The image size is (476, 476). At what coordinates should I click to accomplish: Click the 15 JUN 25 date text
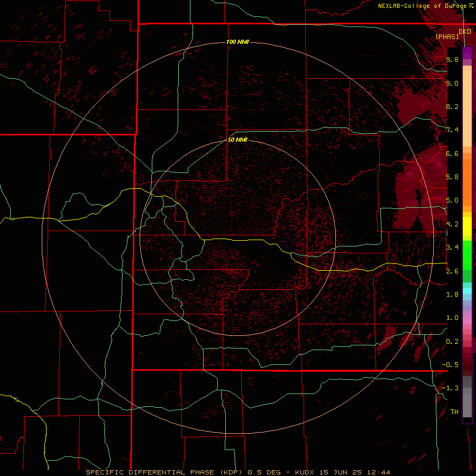click(341, 472)
